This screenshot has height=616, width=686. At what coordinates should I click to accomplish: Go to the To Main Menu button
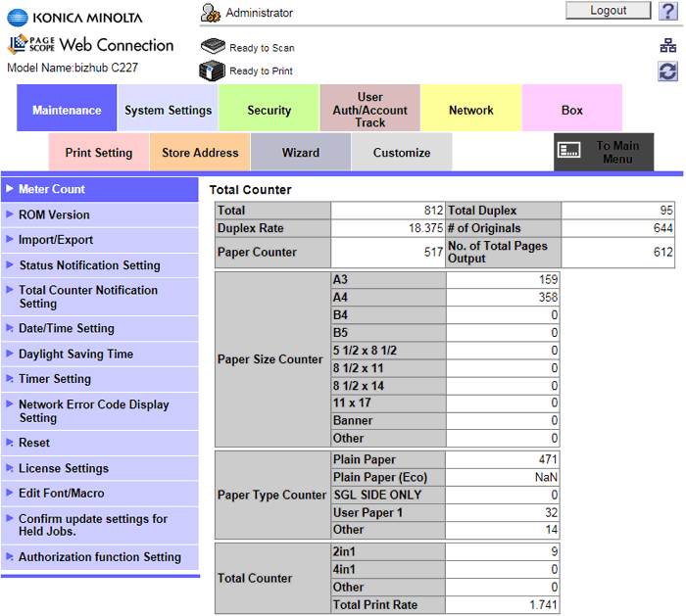point(604,152)
